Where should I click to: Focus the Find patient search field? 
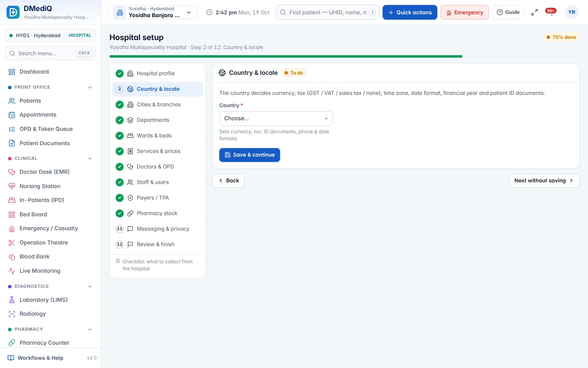coord(327,12)
